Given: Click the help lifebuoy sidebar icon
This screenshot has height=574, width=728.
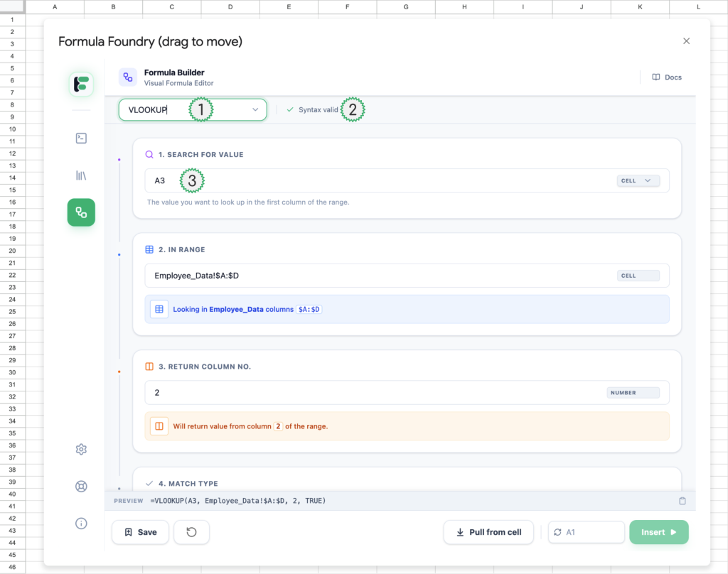Looking at the screenshot, I should (x=81, y=487).
